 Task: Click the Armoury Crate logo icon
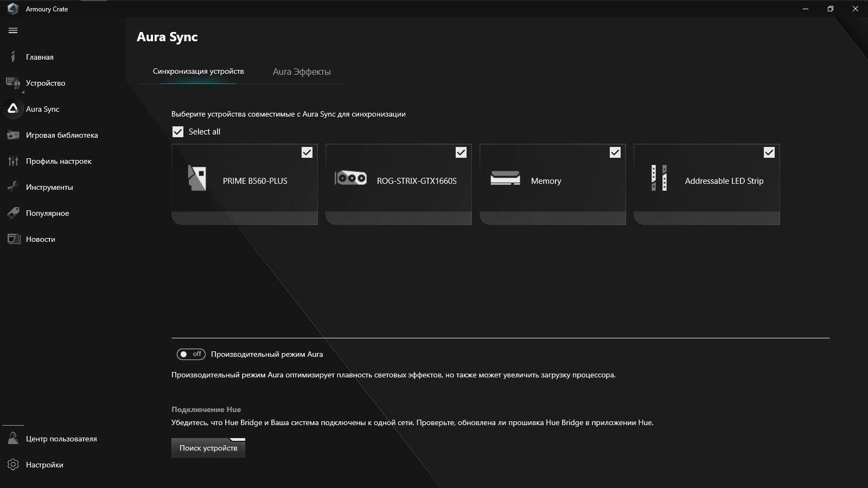12,9
